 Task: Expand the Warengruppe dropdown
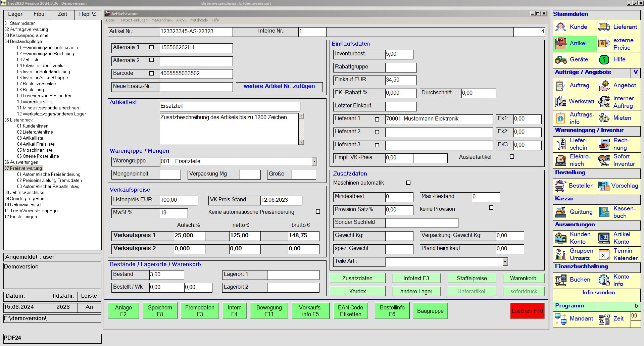(x=314, y=161)
